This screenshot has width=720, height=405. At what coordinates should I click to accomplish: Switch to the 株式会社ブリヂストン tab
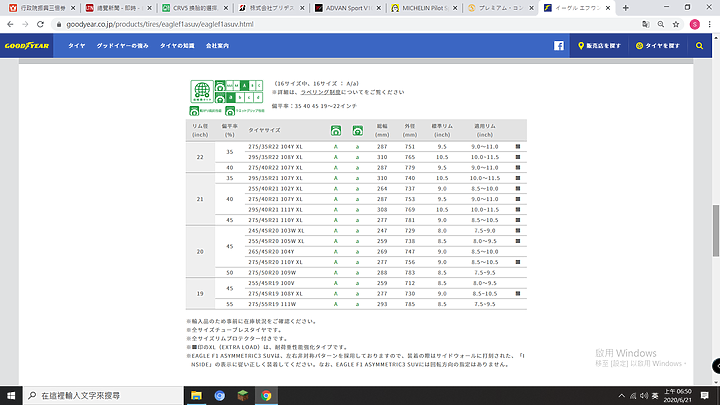point(271,8)
